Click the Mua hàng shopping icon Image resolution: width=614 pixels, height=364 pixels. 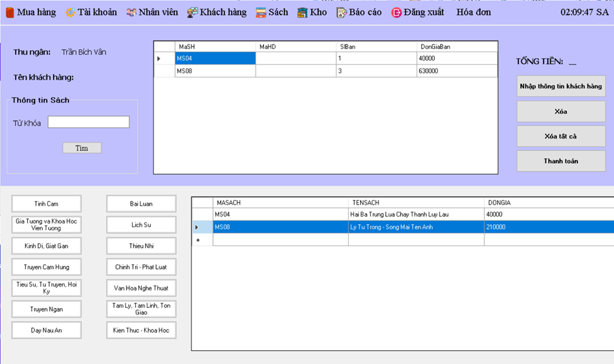point(10,13)
